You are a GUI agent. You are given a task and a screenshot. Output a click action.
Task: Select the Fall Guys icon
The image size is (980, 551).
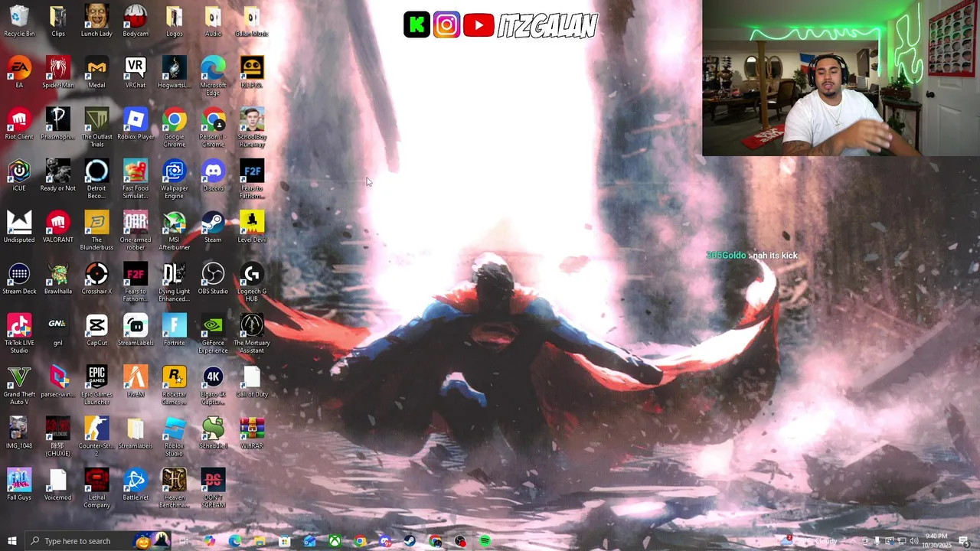(19, 484)
